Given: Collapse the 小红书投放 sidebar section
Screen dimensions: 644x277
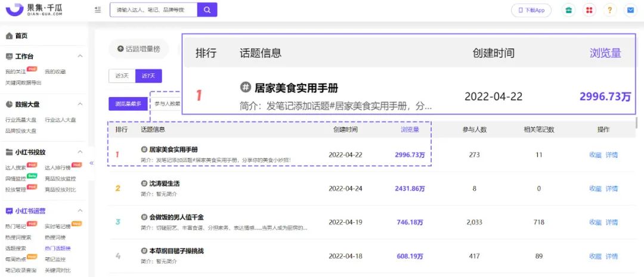Looking at the screenshot, I should click(x=80, y=152).
